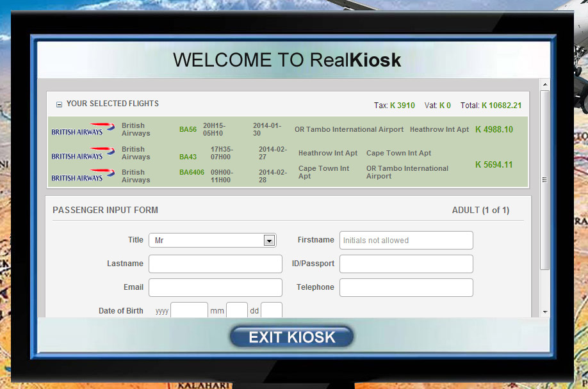Focus the Firstname input field
The width and height of the screenshot is (588, 389).
pos(406,241)
